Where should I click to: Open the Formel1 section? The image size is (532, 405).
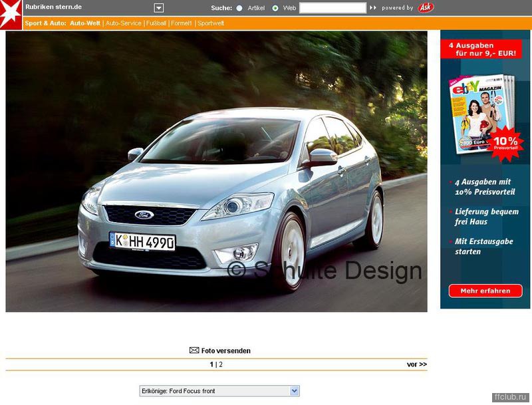coord(181,23)
